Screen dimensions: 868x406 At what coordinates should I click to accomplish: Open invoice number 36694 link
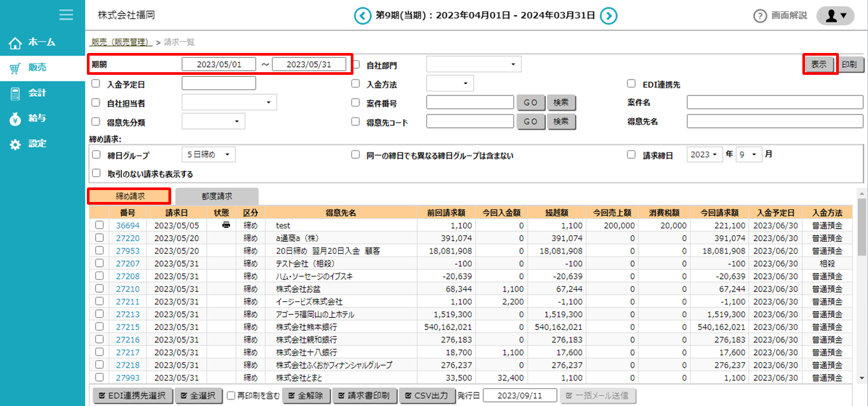(x=128, y=226)
